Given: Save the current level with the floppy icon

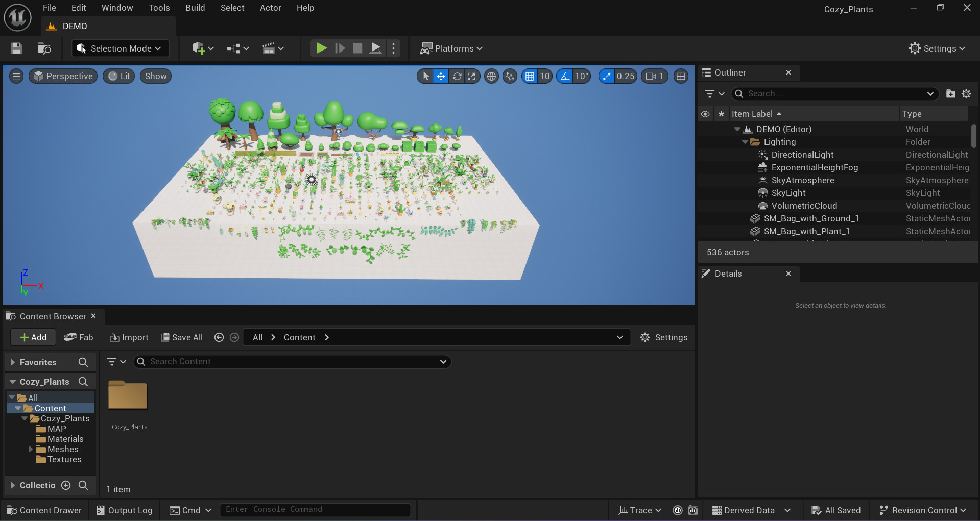Looking at the screenshot, I should [16, 48].
